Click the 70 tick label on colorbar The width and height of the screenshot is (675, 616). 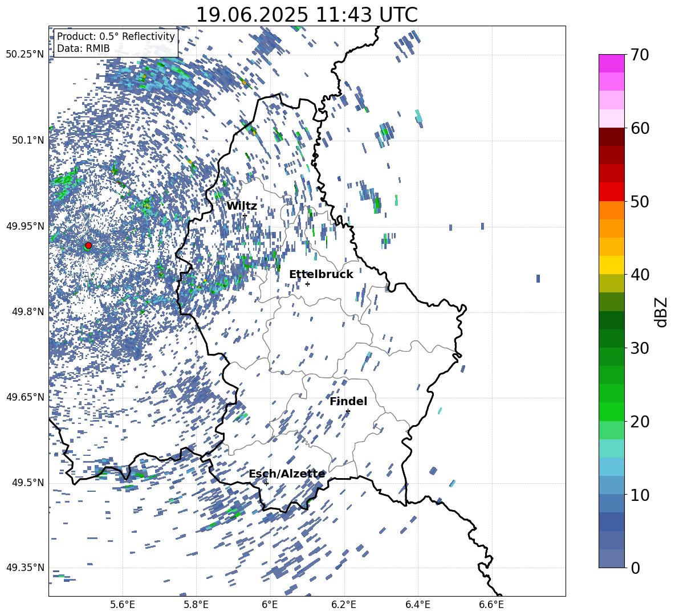640,55
